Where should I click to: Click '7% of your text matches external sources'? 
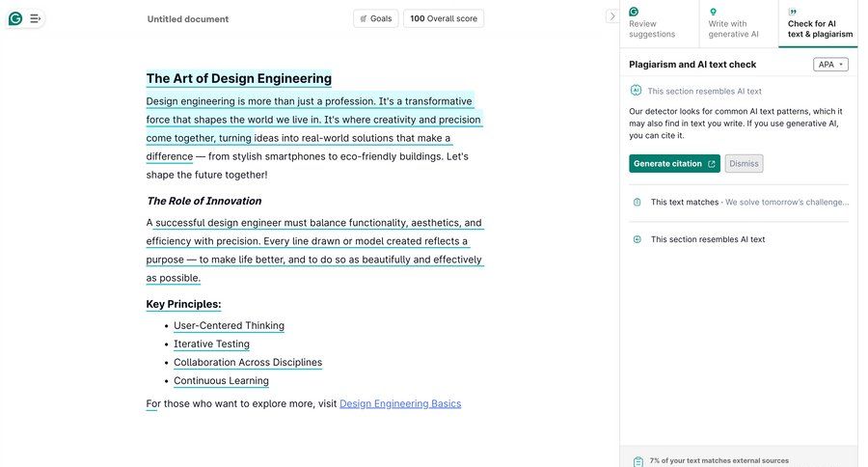pos(719,460)
